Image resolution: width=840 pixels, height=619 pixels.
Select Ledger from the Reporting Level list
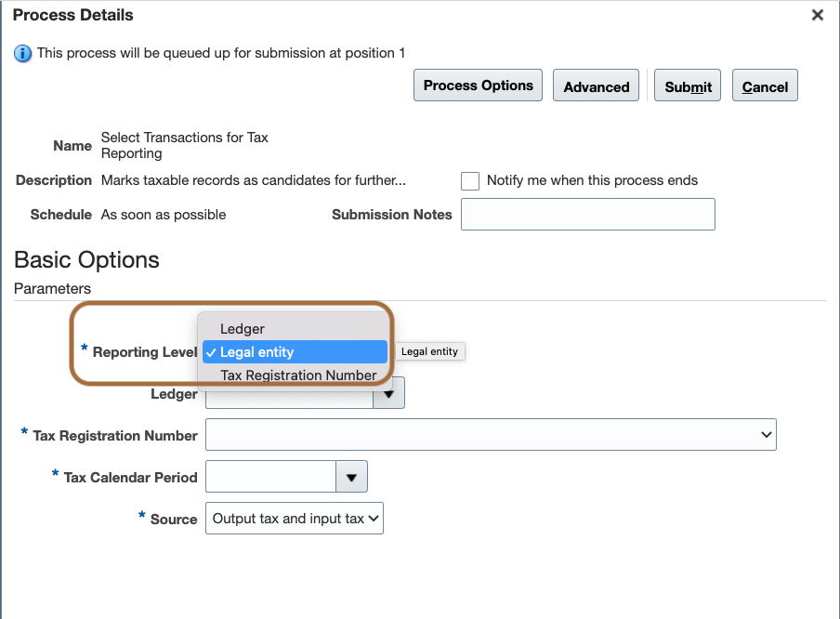[243, 328]
